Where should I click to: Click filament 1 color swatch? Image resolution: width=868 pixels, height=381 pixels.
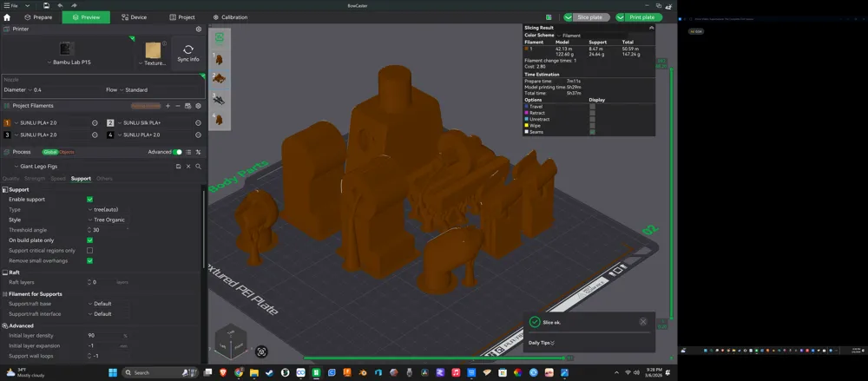7,123
